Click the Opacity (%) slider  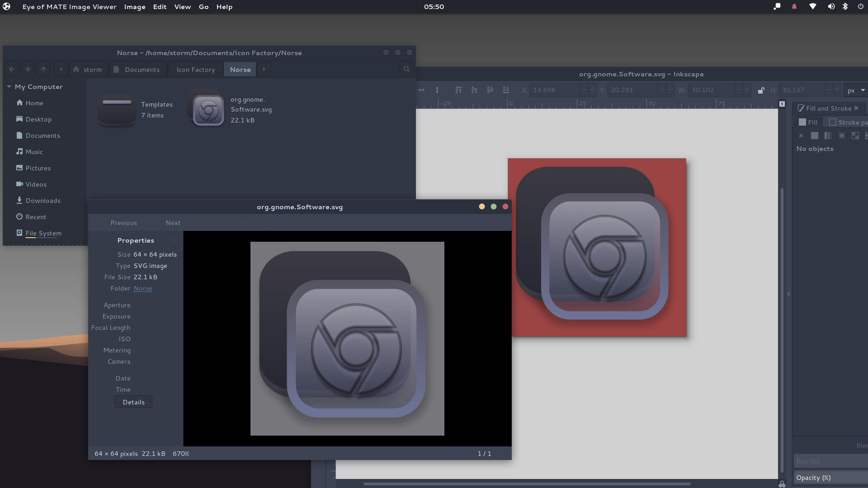click(831, 478)
